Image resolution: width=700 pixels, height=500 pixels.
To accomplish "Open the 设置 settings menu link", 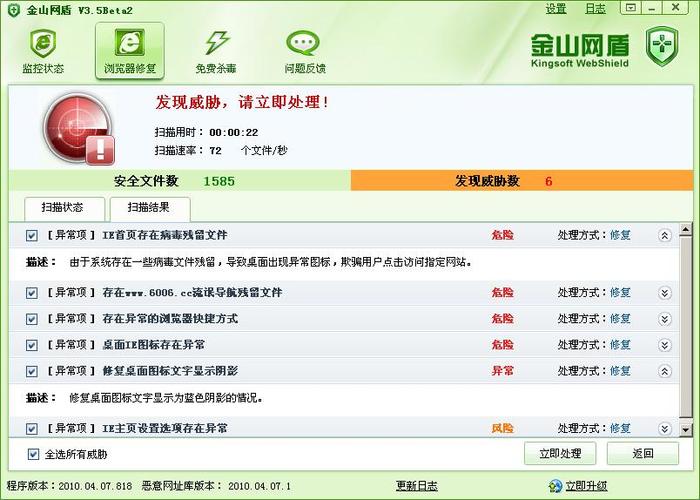I will [x=556, y=8].
